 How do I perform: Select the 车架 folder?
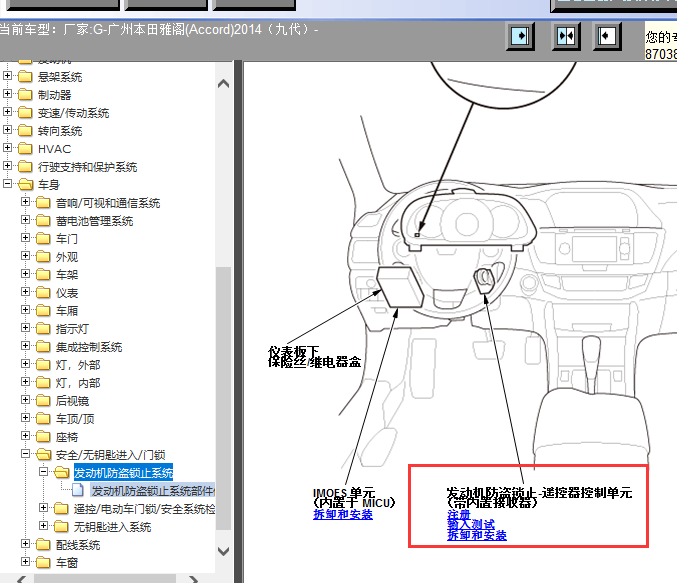[x=66, y=275]
